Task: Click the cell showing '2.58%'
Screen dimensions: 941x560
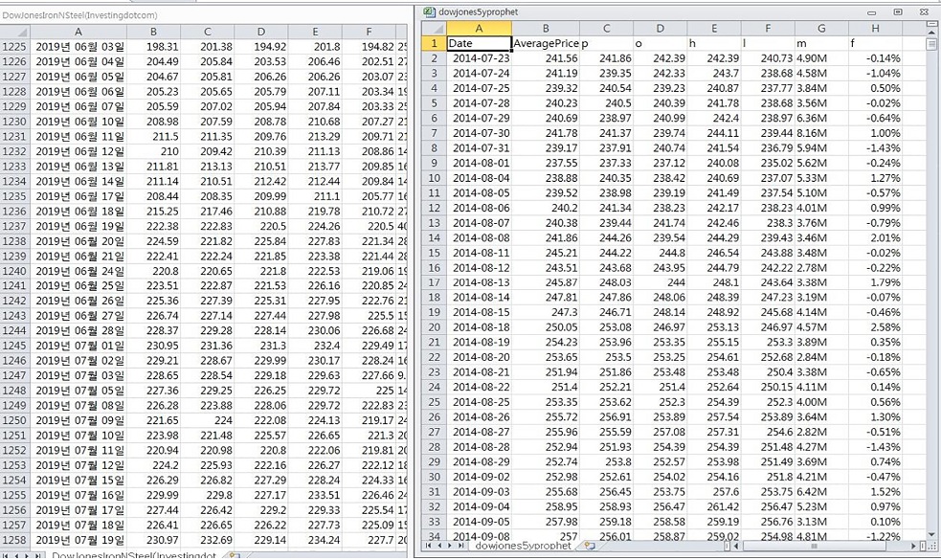Action: click(x=875, y=327)
